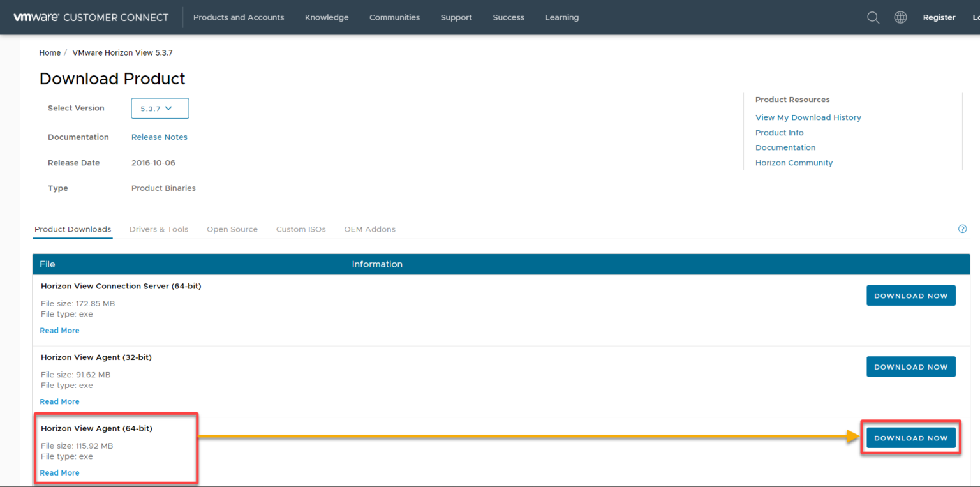This screenshot has width=980, height=487.
Task: Click Download Now for Horizon View Agent 64-bit
Action: pos(910,437)
